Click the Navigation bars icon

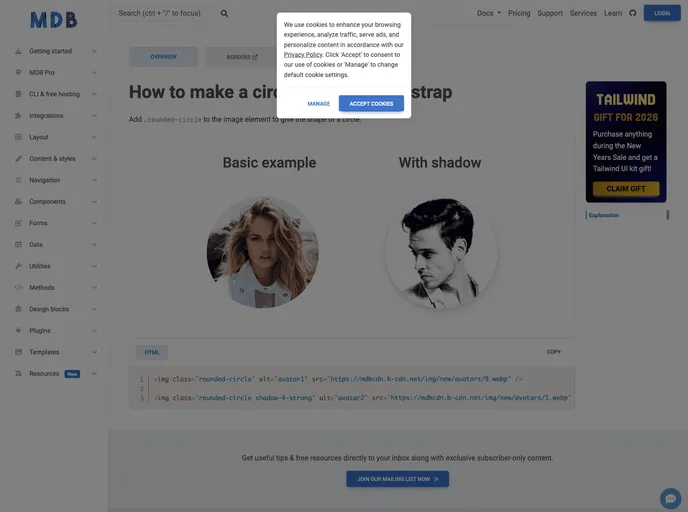18,180
